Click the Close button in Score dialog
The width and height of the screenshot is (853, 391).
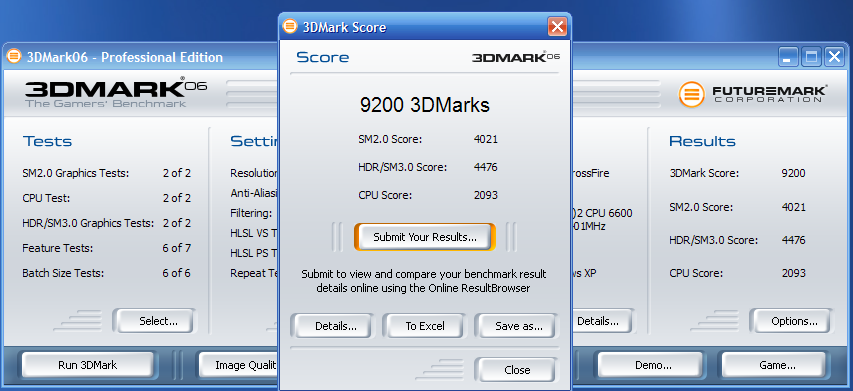coord(517,370)
